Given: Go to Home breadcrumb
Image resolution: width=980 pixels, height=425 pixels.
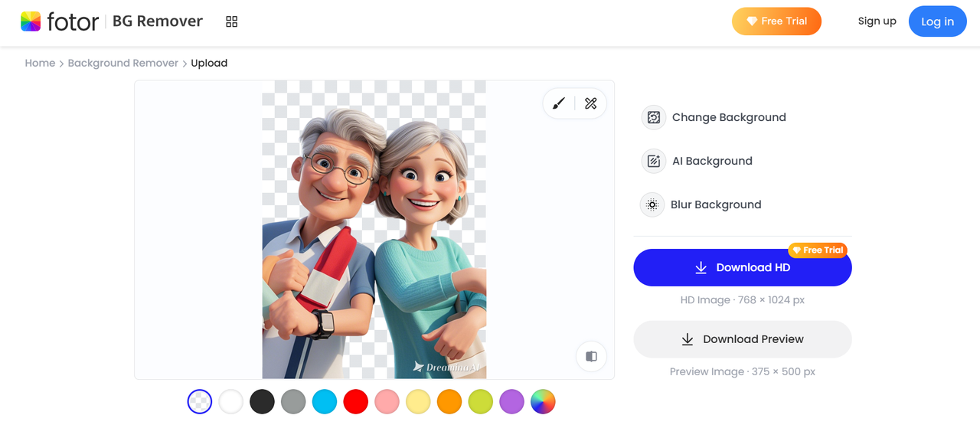Looking at the screenshot, I should pyautogui.click(x=40, y=63).
